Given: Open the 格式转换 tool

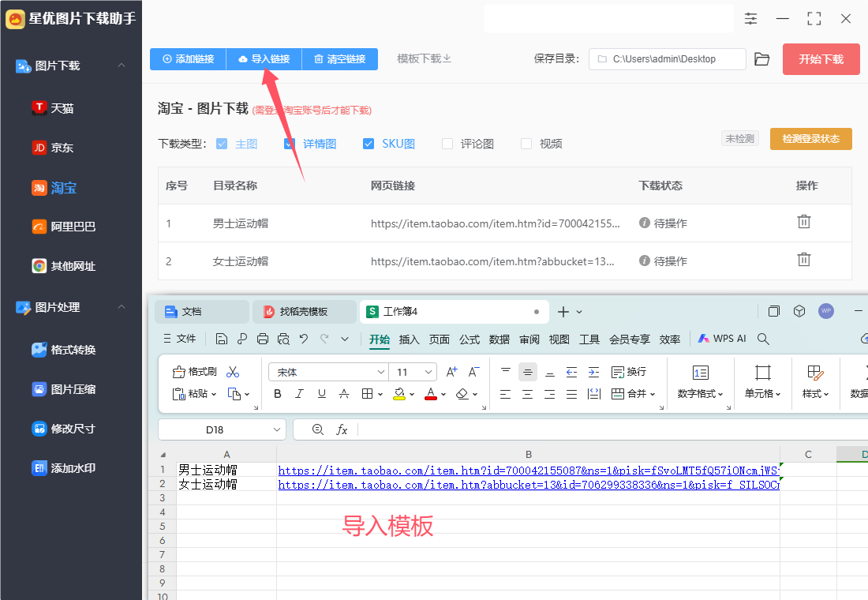Looking at the screenshot, I should 63,350.
